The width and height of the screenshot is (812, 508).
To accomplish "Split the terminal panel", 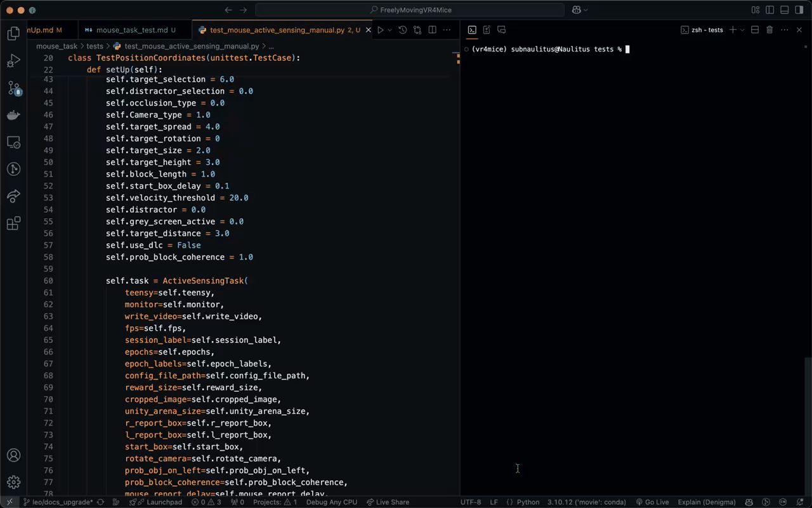I will tap(755, 30).
